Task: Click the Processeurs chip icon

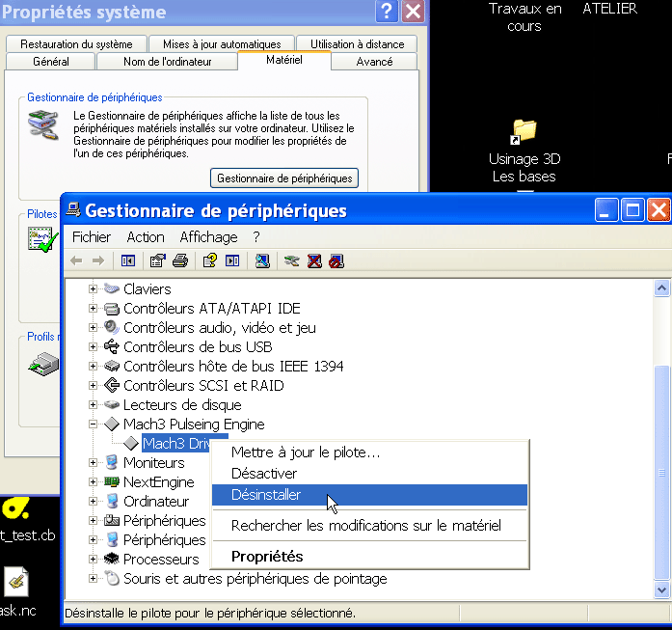Action: 112,559
